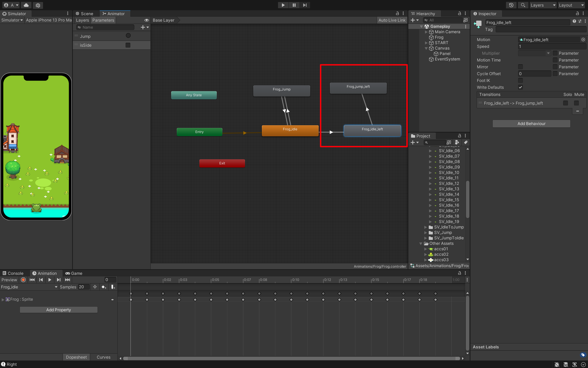588x368 pixels.
Task: Open the Layers dropdown in top toolbar
Action: click(543, 5)
